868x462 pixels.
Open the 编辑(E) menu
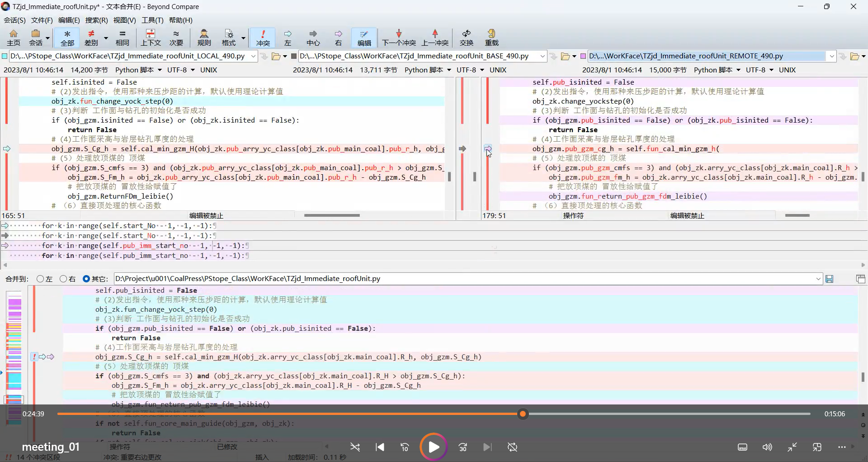69,20
